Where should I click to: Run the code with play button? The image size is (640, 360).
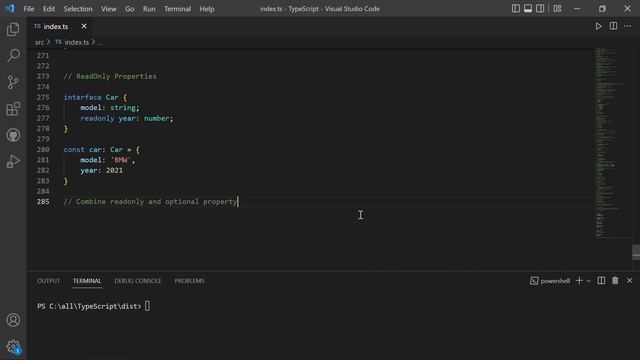(598, 26)
